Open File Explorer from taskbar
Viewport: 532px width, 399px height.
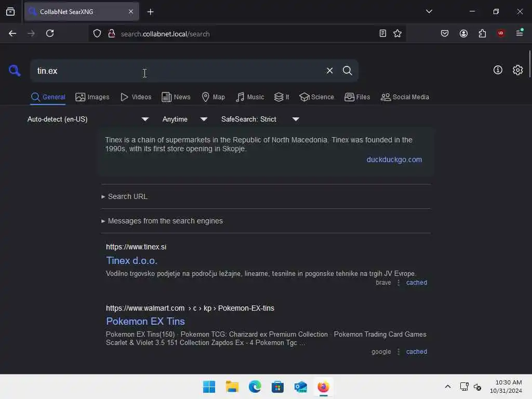coord(232,387)
